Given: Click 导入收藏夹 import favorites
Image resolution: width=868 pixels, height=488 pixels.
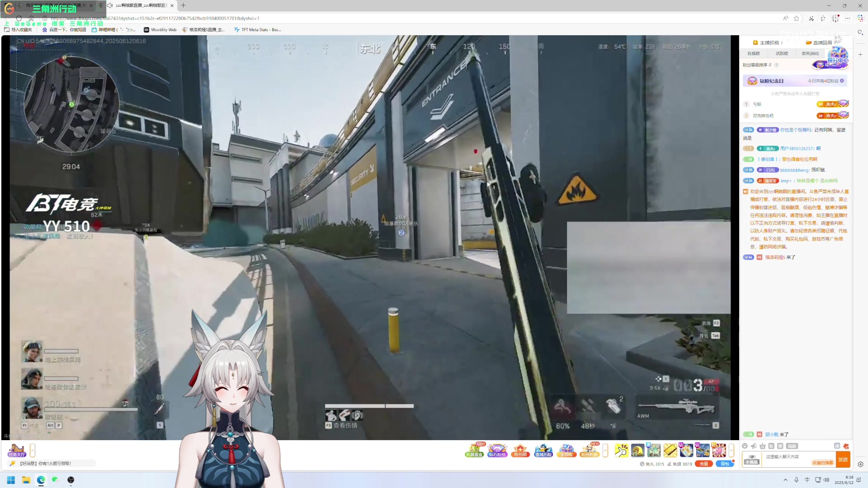Looking at the screenshot, I should (x=18, y=30).
